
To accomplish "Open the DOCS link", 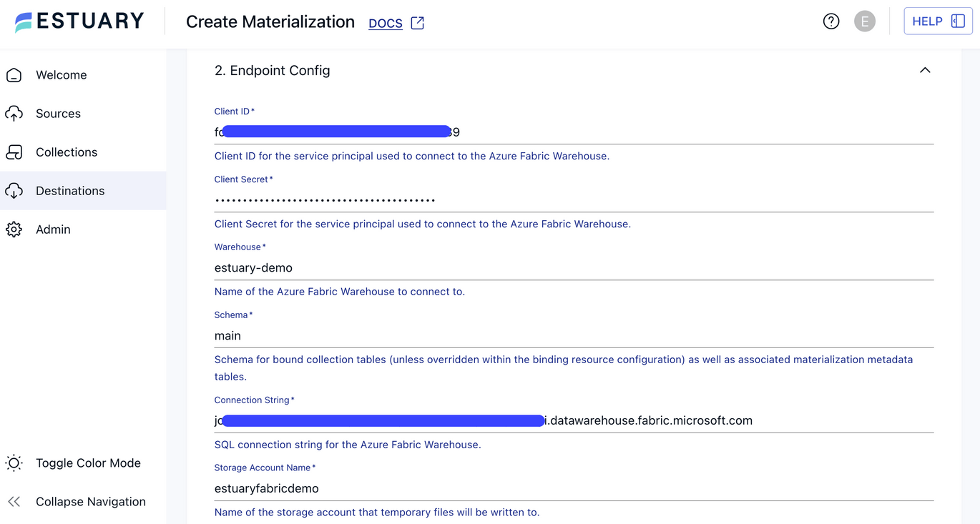I will (x=385, y=23).
